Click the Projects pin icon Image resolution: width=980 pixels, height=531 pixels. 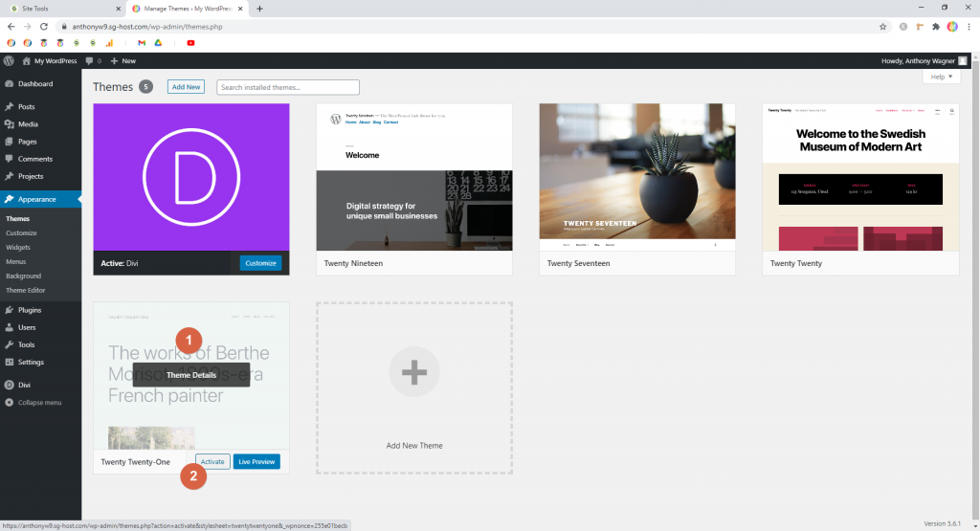(x=10, y=177)
